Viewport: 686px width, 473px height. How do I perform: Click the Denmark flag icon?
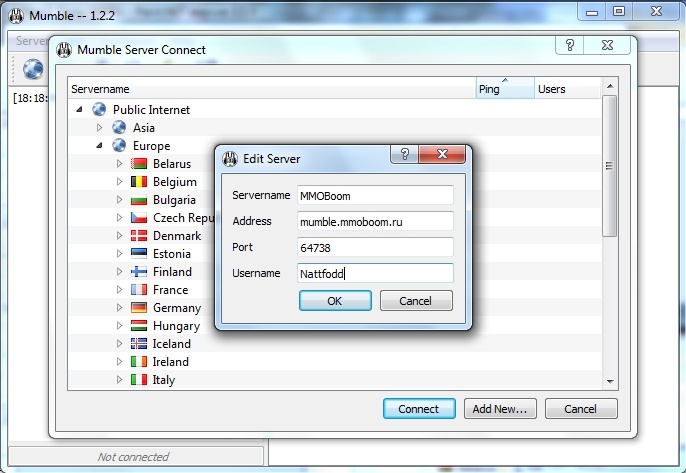point(139,236)
